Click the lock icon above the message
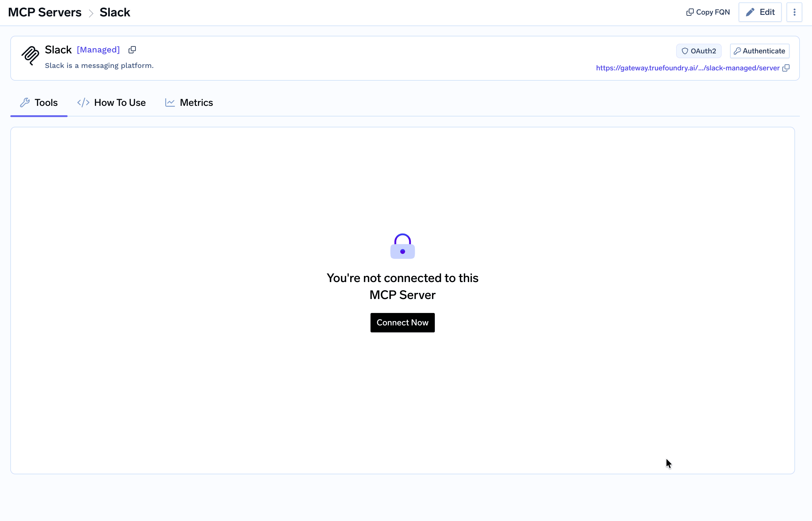Viewport: 812px width, 521px height. 402,246
